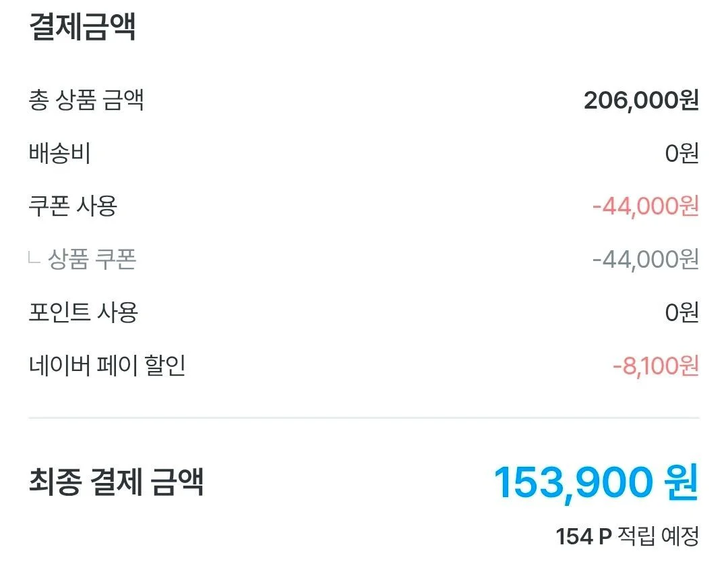Select the 네이버 페이 할인 label

coord(107,365)
